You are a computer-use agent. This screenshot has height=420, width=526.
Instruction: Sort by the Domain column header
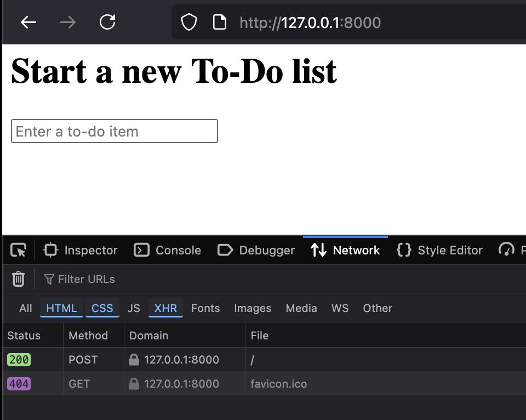185,336
